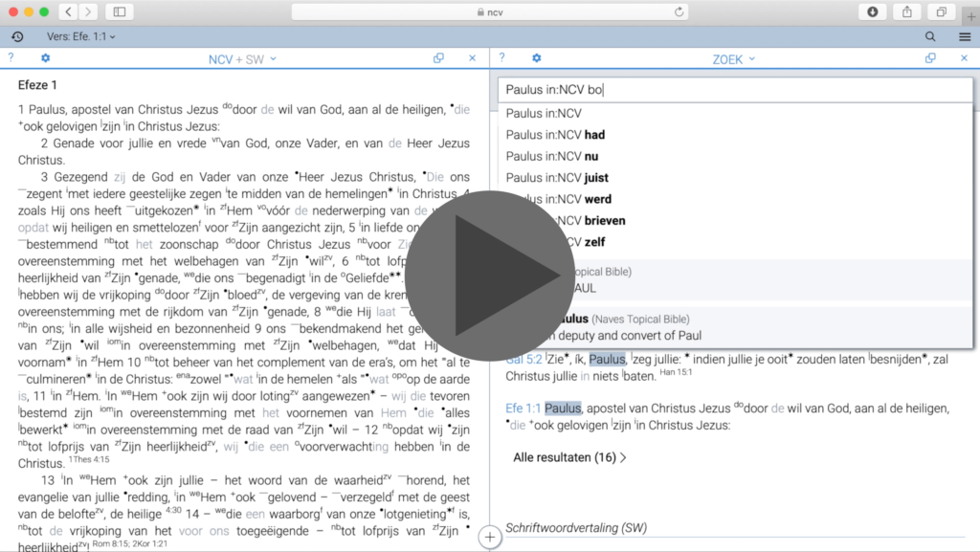Choose suggestion ending in 'zelf'
Screen dimensions: 980x552
735,242
